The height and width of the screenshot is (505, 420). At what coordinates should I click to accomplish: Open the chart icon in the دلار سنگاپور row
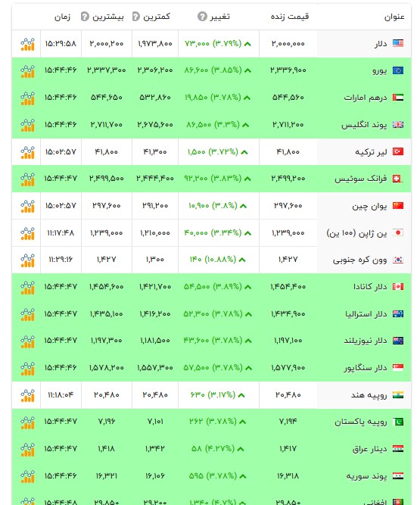[27, 369]
